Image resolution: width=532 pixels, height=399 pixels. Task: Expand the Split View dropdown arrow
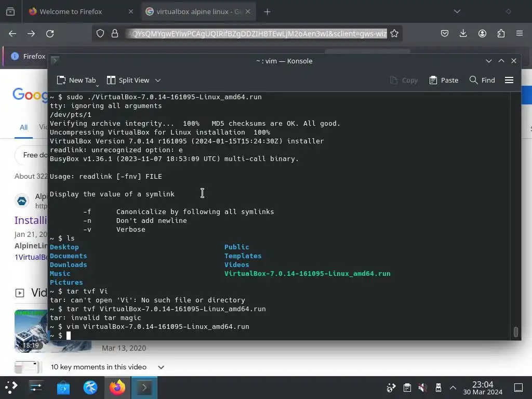pos(158,81)
